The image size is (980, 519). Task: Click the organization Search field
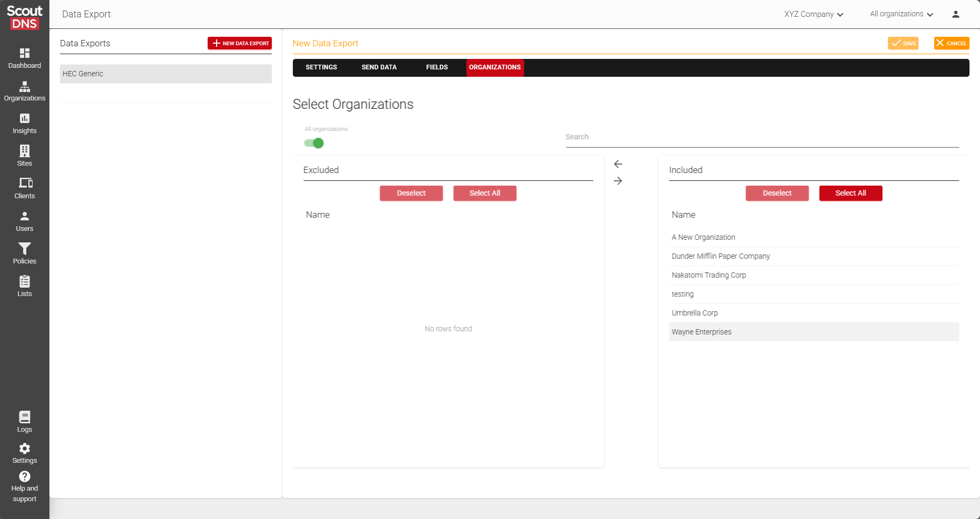coord(762,137)
